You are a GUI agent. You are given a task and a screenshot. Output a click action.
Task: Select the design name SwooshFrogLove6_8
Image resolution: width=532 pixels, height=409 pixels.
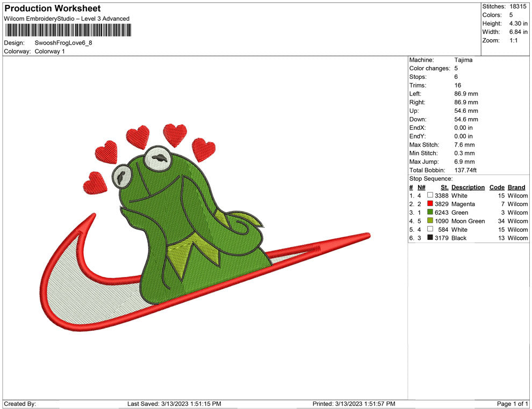coord(63,43)
